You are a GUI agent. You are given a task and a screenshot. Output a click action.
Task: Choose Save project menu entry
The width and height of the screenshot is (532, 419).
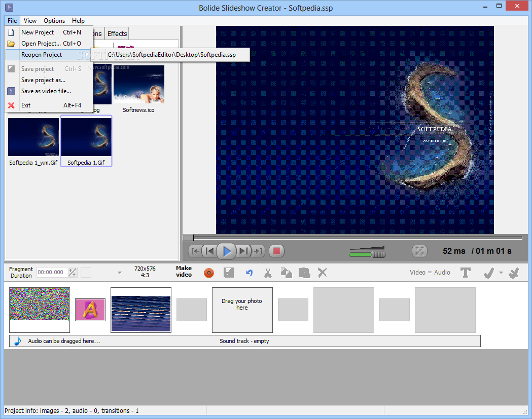tap(49, 69)
